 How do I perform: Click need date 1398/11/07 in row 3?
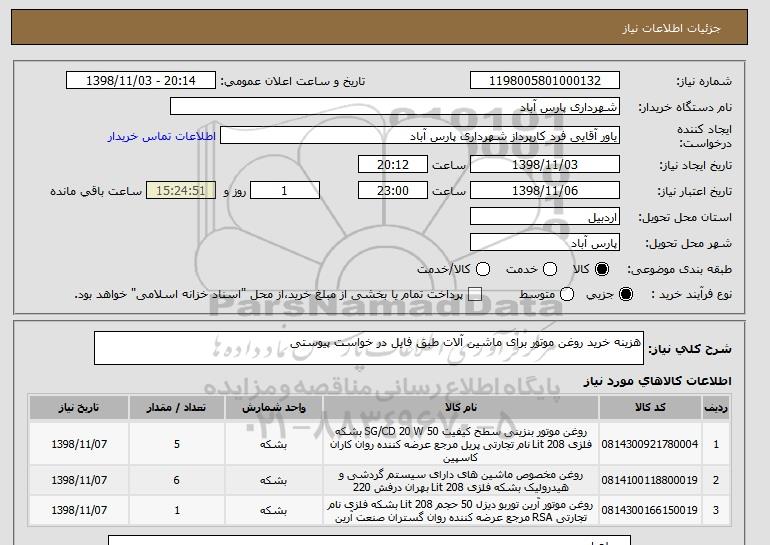point(79,511)
